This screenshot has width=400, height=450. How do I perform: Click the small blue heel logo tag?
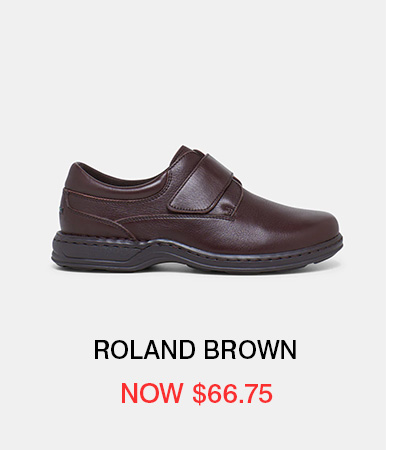click(x=62, y=209)
